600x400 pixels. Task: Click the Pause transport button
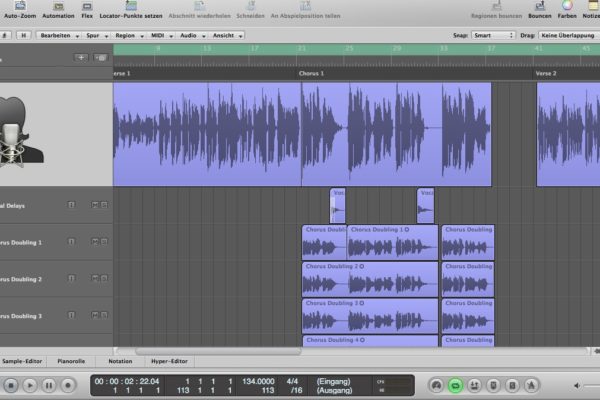pyautogui.click(x=49, y=385)
